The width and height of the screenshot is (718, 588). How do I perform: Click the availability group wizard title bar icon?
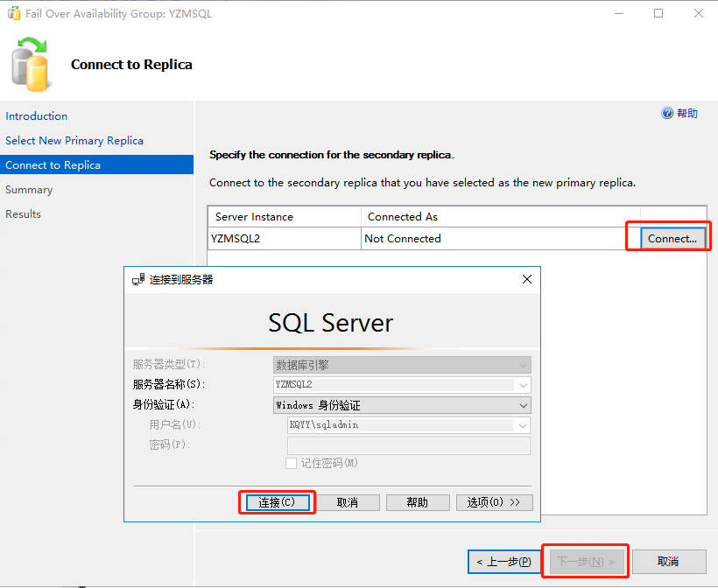pyautogui.click(x=14, y=13)
